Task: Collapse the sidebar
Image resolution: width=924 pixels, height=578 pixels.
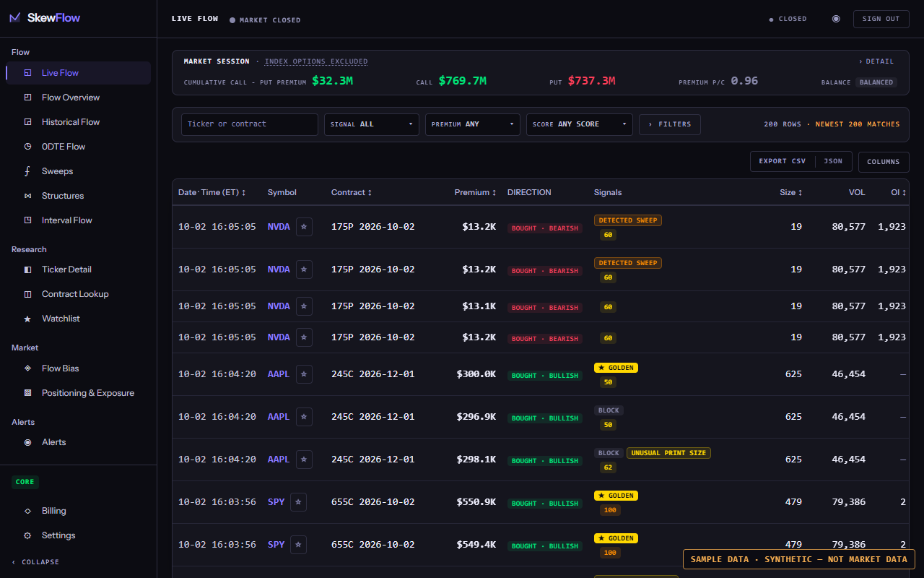Action: point(35,562)
